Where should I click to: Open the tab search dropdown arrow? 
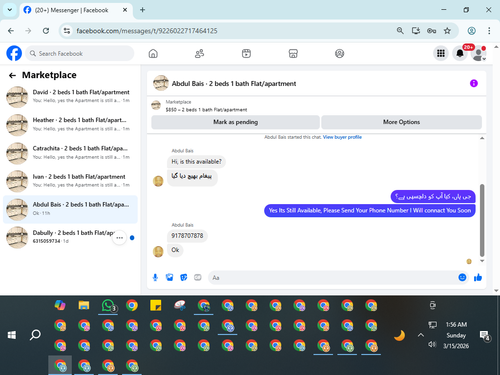point(10,10)
